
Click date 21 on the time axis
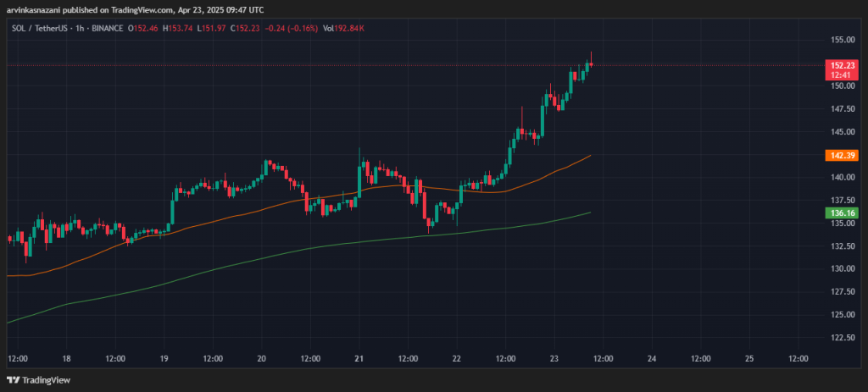[359, 358]
